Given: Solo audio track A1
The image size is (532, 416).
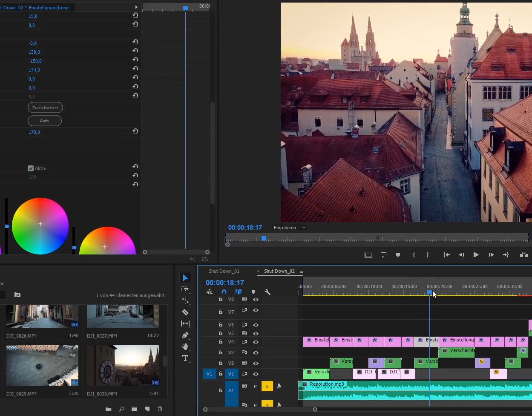Looking at the screenshot, I should [x=267, y=386].
